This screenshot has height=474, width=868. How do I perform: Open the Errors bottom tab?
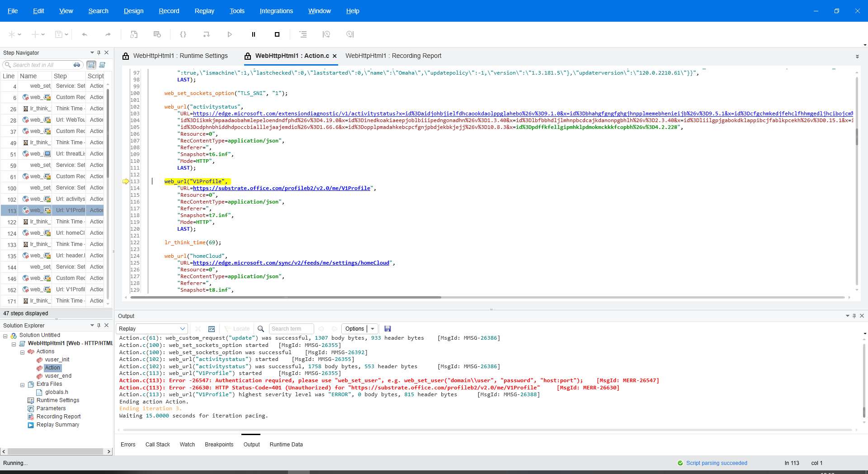[x=128, y=445]
